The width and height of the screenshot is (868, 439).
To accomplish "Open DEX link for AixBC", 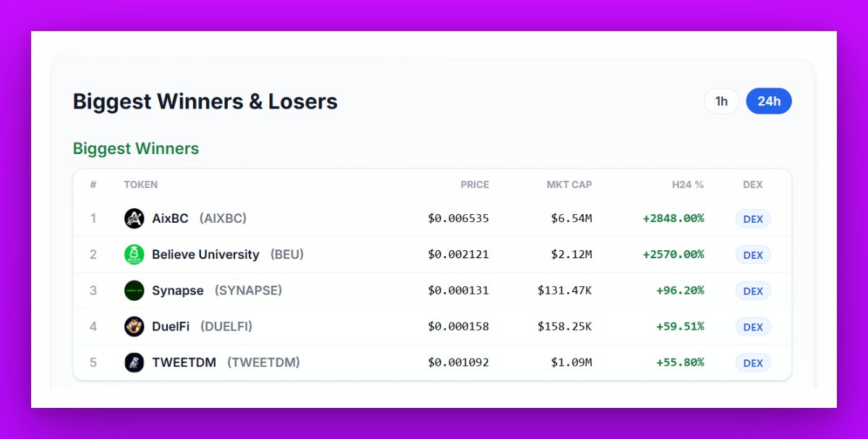I will [753, 218].
